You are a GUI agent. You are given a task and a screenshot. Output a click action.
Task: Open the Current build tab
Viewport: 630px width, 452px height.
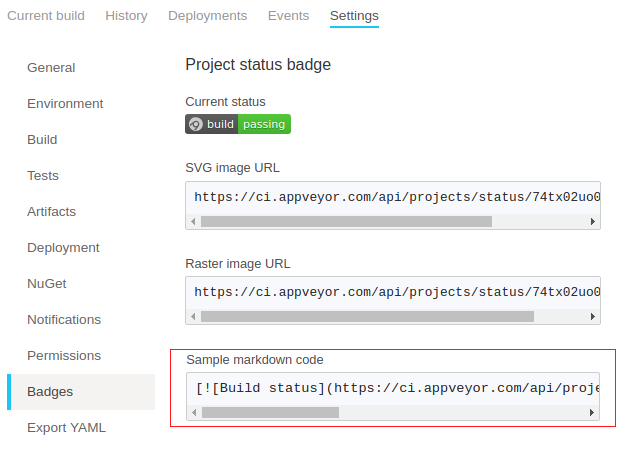point(46,16)
